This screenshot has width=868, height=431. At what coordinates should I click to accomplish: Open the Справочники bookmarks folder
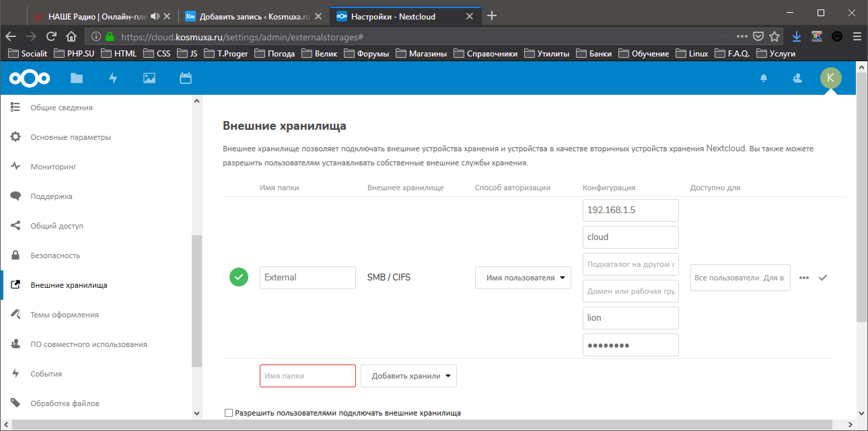coord(486,53)
